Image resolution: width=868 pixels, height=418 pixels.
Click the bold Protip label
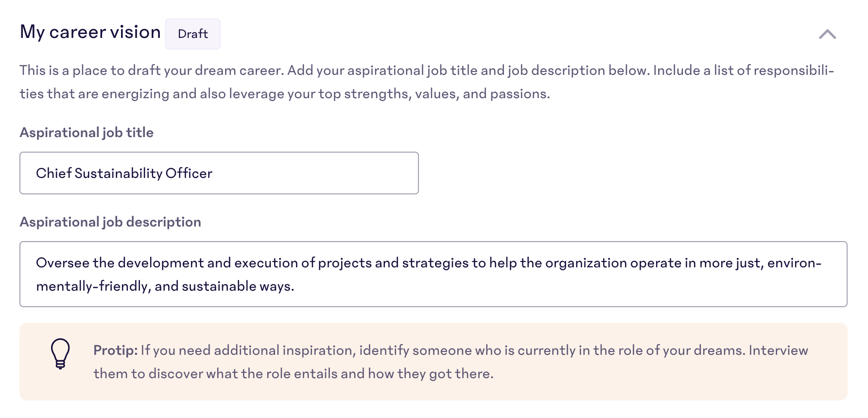coord(116,350)
